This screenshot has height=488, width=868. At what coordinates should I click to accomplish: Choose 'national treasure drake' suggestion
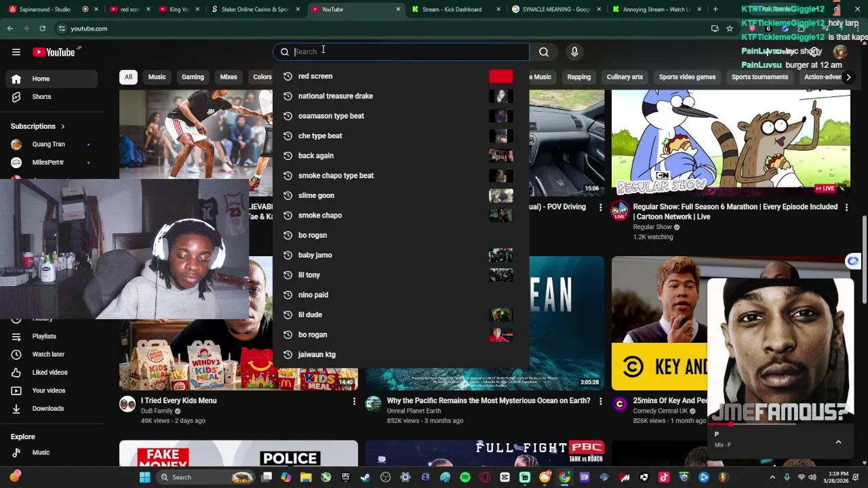coord(401,96)
